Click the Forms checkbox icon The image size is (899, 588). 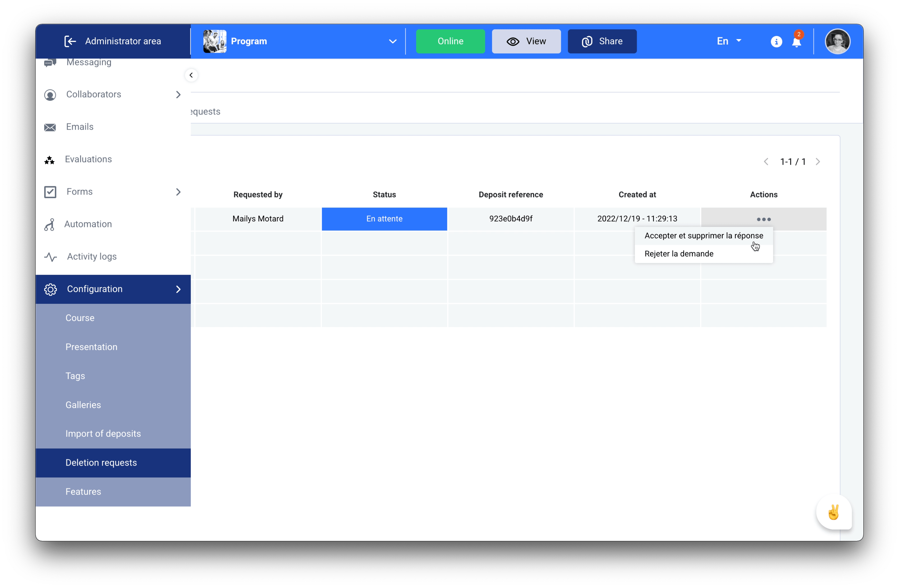coord(50,192)
